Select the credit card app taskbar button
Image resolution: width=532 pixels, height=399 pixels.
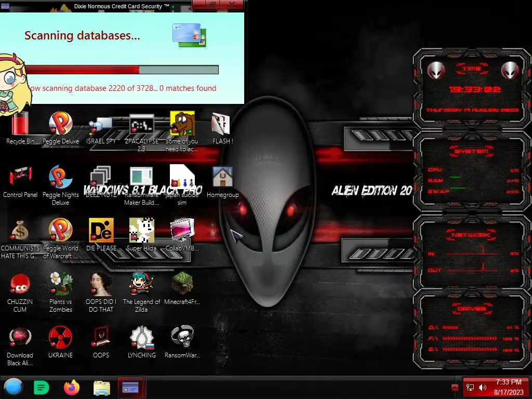tap(131, 387)
